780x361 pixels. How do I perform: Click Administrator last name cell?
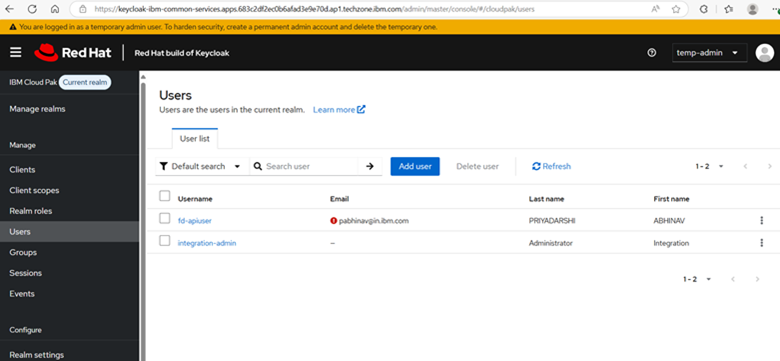tap(551, 243)
